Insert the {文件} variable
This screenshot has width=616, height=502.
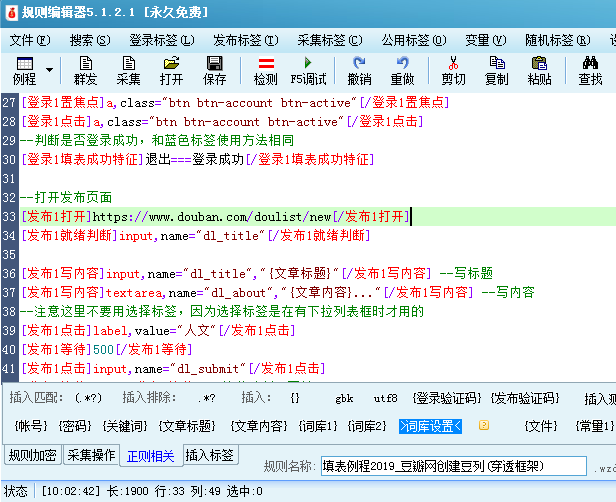tap(541, 426)
